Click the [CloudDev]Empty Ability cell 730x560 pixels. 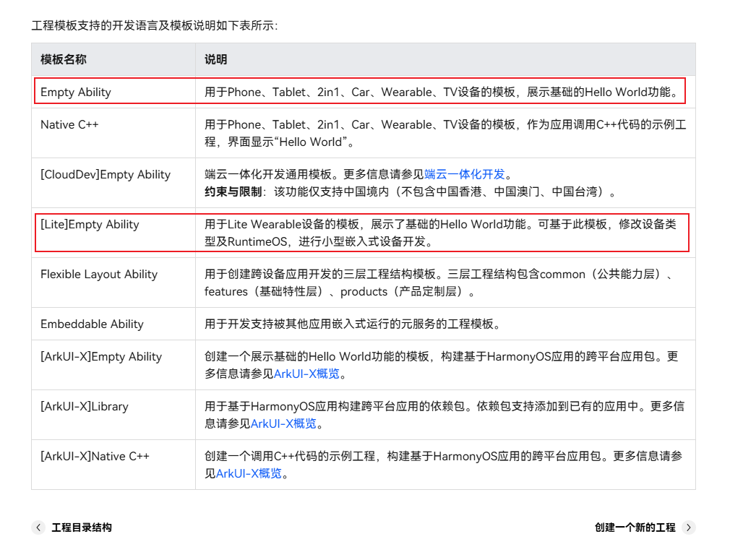106,174
